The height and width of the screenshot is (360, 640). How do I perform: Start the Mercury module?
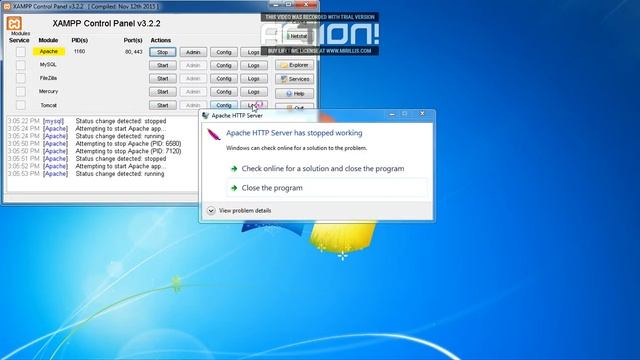point(163,92)
